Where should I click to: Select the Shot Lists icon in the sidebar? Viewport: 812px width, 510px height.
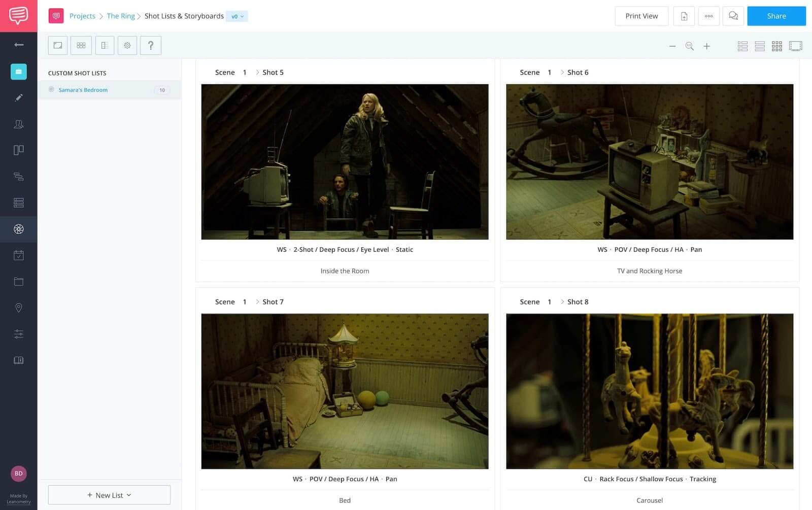click(x=19, y=202)
